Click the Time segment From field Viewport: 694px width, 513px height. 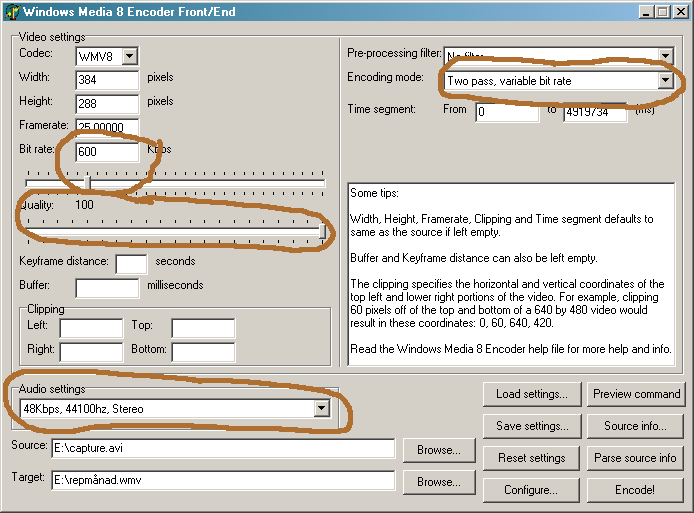(x=507, y=112)
